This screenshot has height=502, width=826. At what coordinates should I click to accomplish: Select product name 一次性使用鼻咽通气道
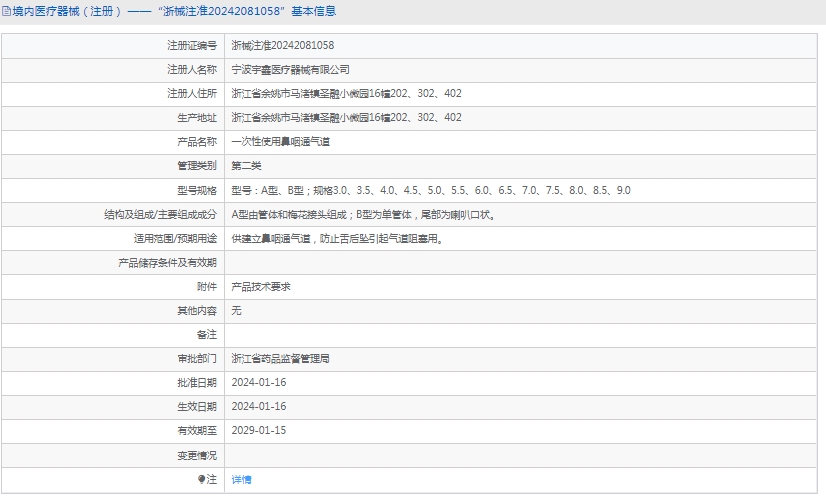pyautogui.click(x=280, y=142)
